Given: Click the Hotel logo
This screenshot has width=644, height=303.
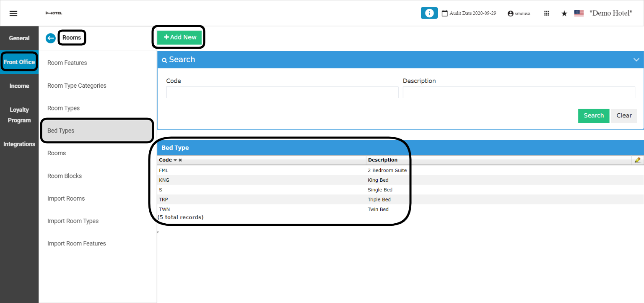Looking at the screenshot, I should pyautogui.click(x=54, y=13).
